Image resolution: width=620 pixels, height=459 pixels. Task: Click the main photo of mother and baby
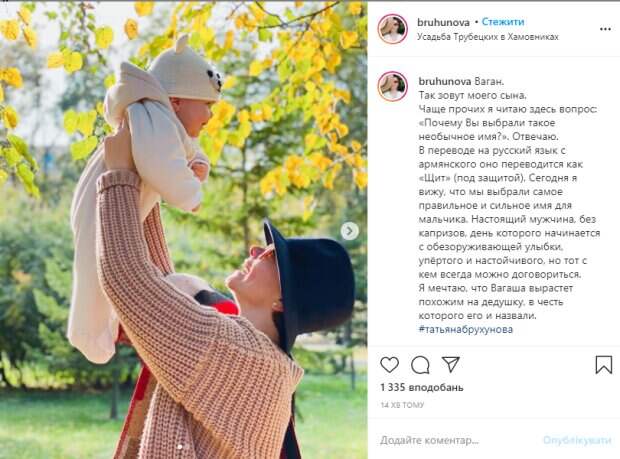point(183,230)
